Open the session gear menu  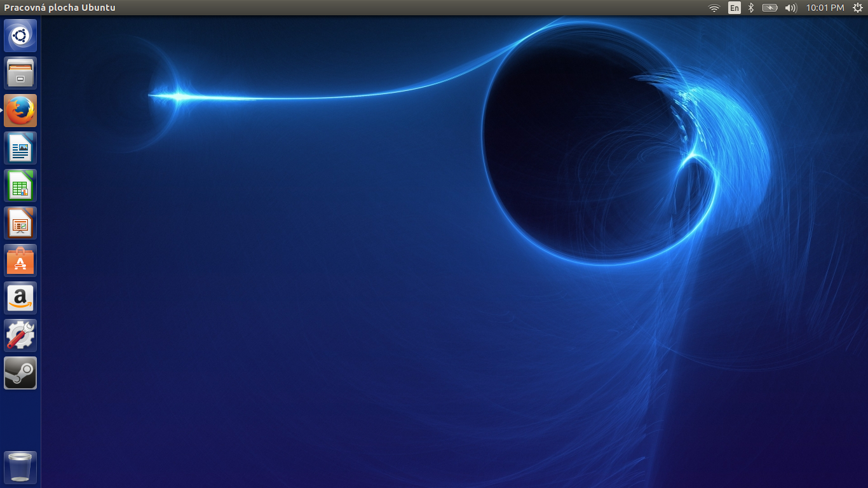857,8
